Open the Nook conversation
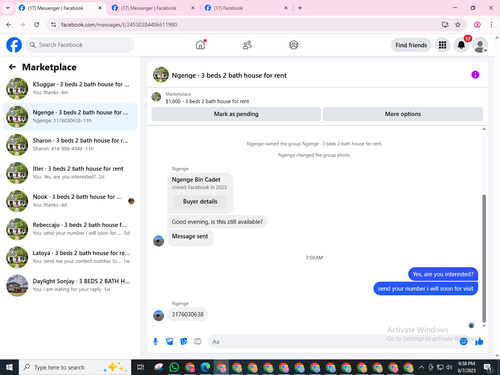The image size is (500, 375). coord(70,201)
